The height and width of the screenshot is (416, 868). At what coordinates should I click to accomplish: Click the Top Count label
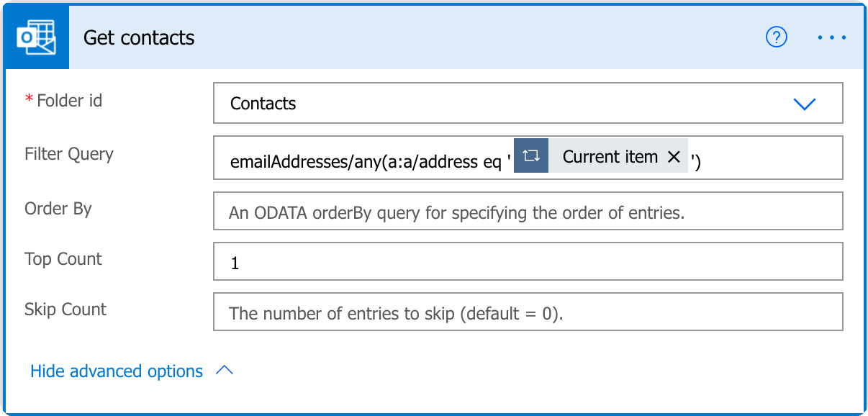pyautogui.click(x=63, y=259)
